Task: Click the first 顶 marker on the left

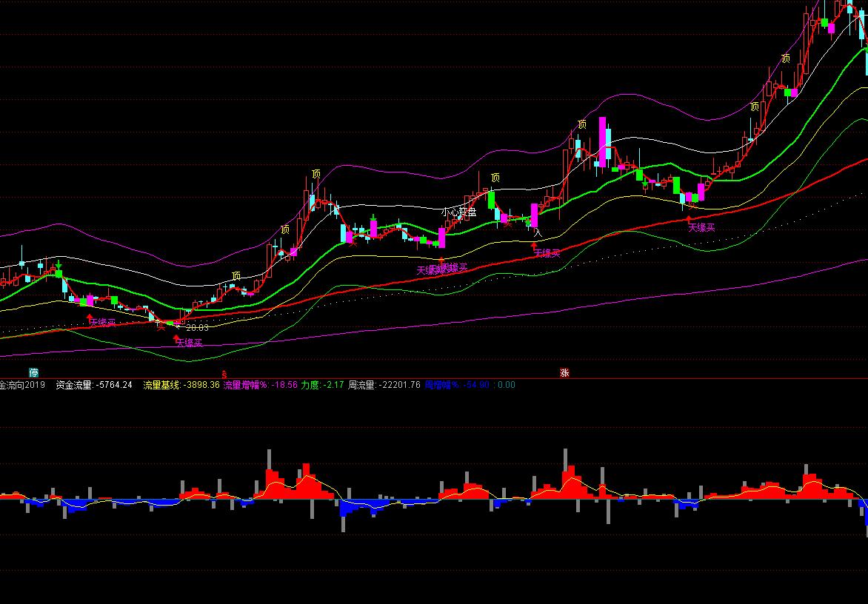Action: (x=236, y=276)
